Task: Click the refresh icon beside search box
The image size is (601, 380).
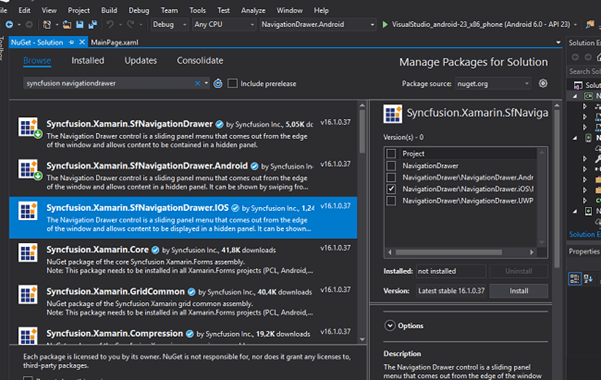Action: [x=218, y=83]
